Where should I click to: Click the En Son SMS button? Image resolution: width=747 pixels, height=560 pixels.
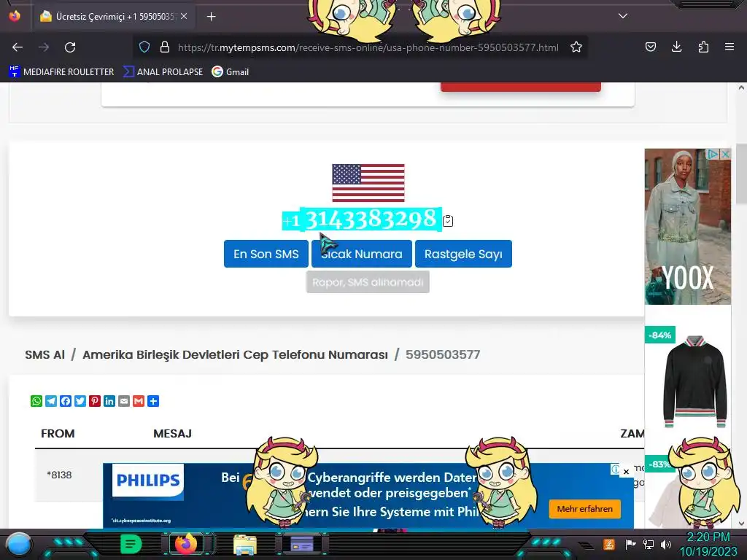(x=266, y=254)
